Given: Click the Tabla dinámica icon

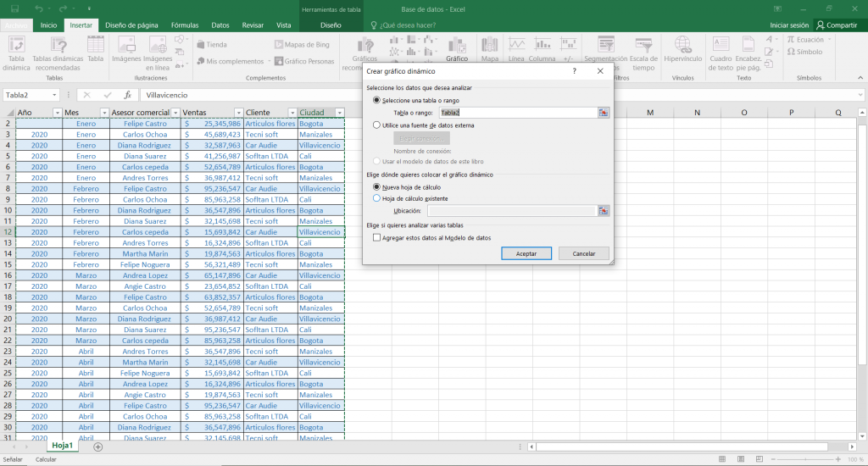Looking at the screenshot, I should pos(17,53).
